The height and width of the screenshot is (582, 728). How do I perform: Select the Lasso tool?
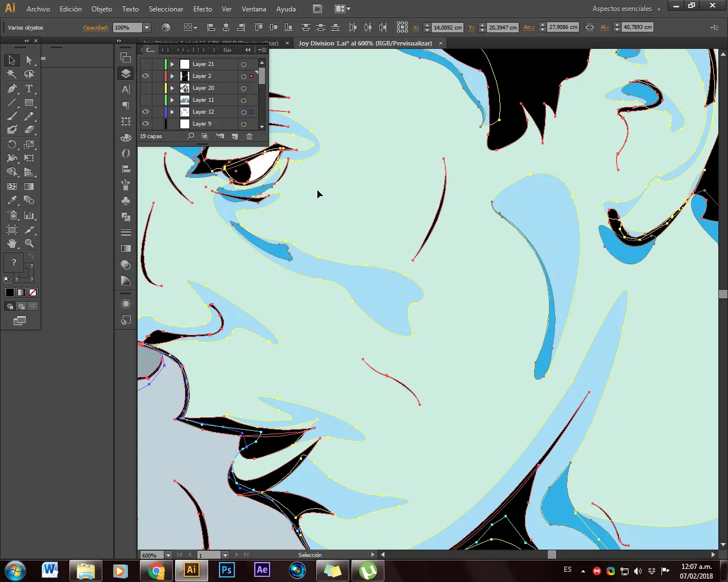point(30,74)
